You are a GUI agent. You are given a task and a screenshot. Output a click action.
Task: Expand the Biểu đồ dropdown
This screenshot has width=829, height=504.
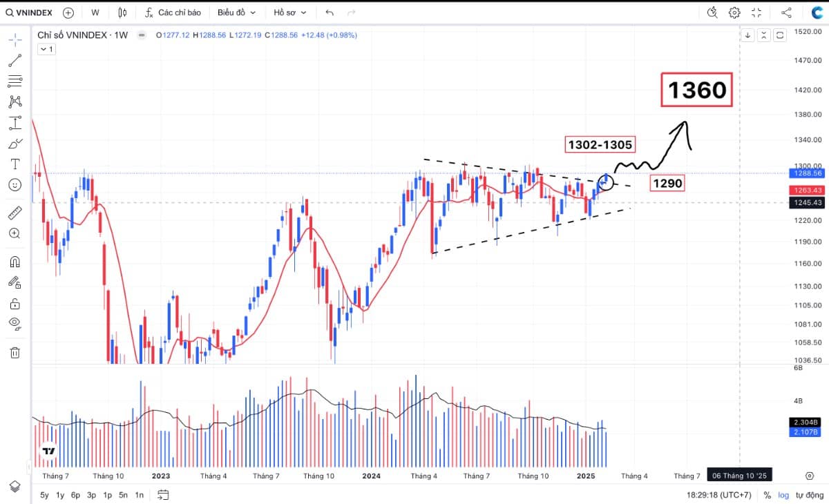pos(236,12)
